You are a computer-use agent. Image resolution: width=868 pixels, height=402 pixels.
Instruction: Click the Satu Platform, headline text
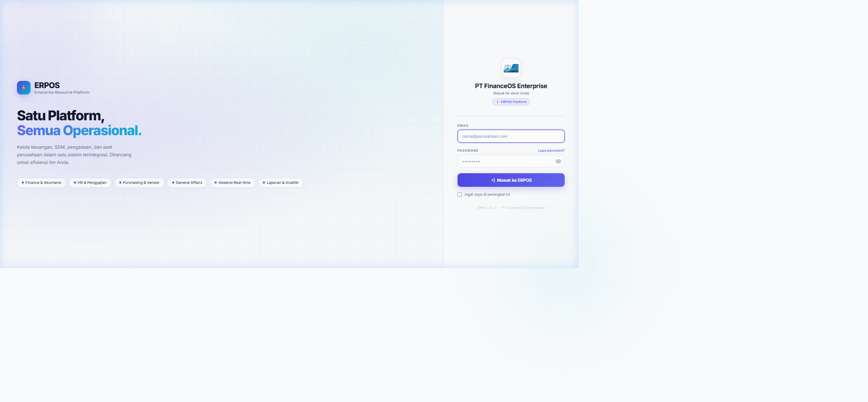(x=61, y=116)
